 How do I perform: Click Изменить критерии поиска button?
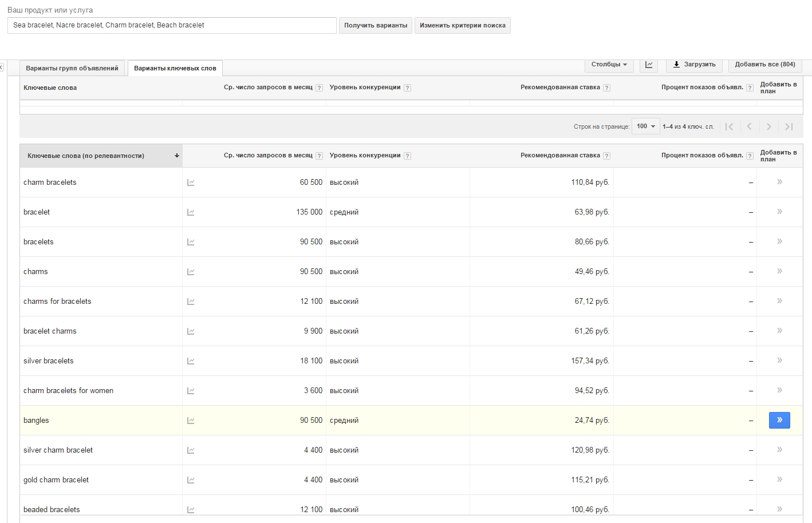(x=463, y=25)
